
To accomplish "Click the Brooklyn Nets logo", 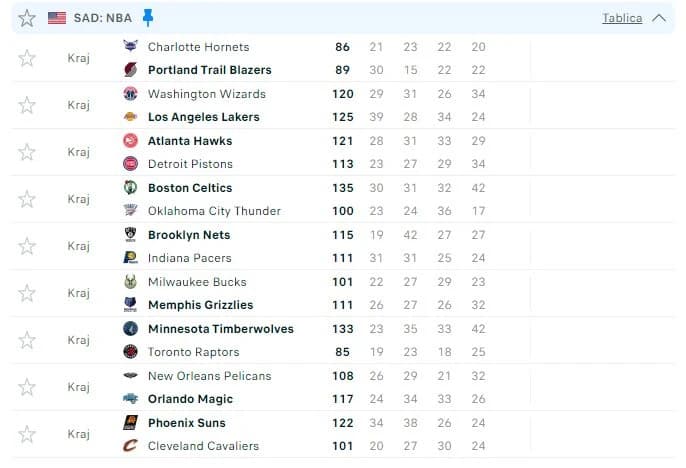I will click(130, 234).
